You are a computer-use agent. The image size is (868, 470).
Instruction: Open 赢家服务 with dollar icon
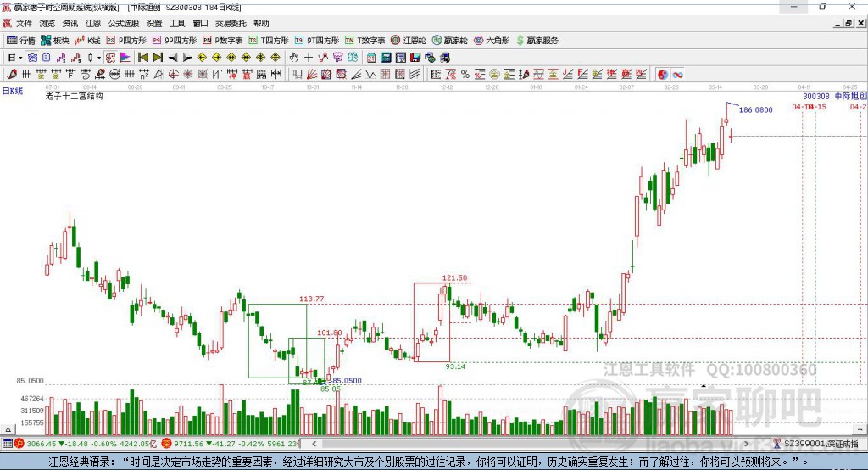coord(537,41)
